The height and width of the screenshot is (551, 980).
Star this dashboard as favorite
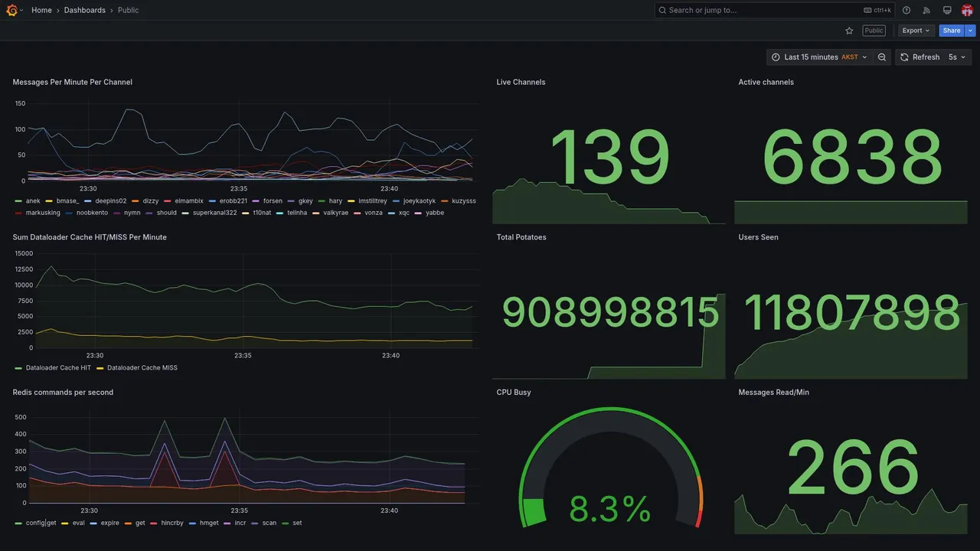pos(849,31)
